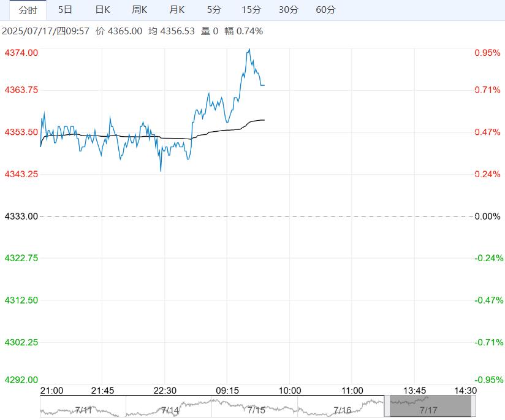The width and height of the screenshot is (505, 420).
Task: Click the 10:00 time axis label
Action: (290, 391)
